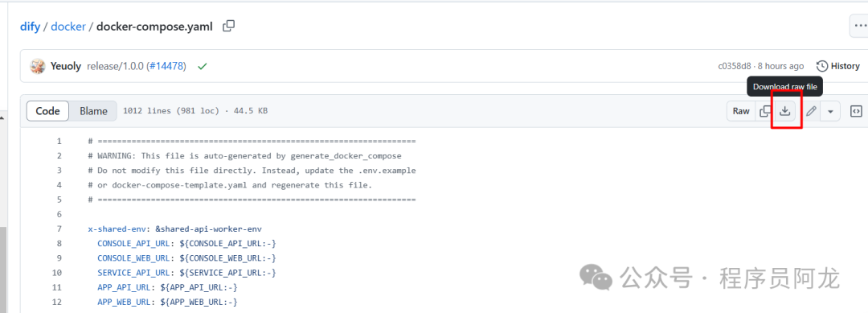Navigate to docker folder breadcrumb
Screen dimensions: 868x313
point(68,26)
